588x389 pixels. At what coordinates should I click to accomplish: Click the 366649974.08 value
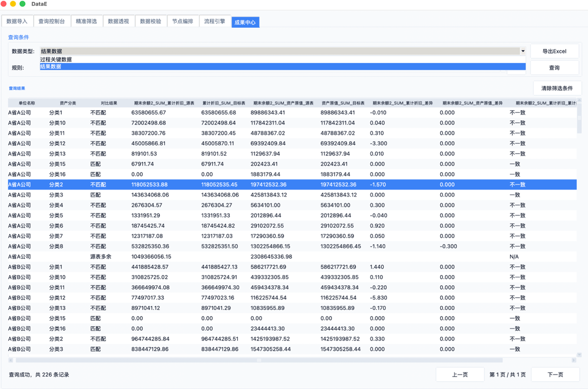(x=151, y=288)
